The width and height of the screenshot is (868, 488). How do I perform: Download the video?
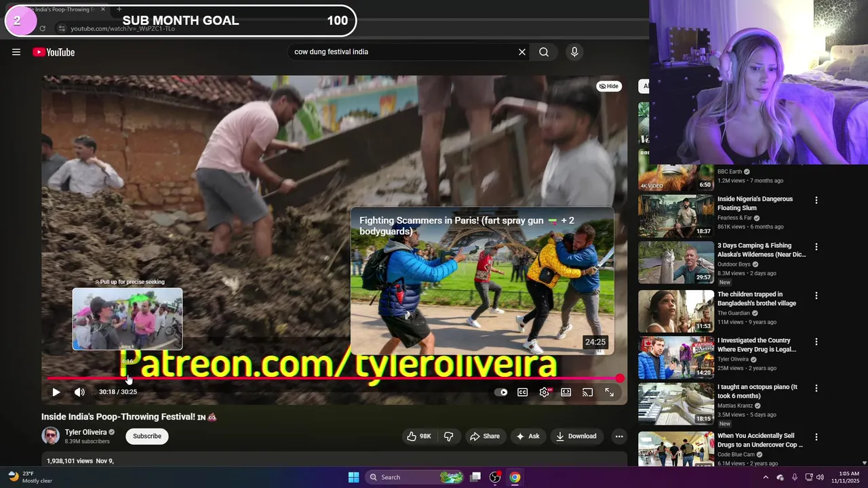pos(576,436)
